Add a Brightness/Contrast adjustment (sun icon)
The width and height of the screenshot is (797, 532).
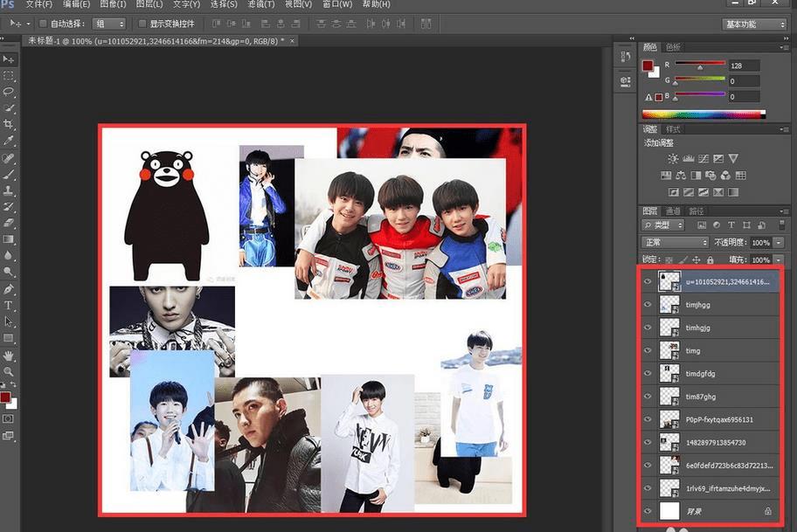coord(672,158)
